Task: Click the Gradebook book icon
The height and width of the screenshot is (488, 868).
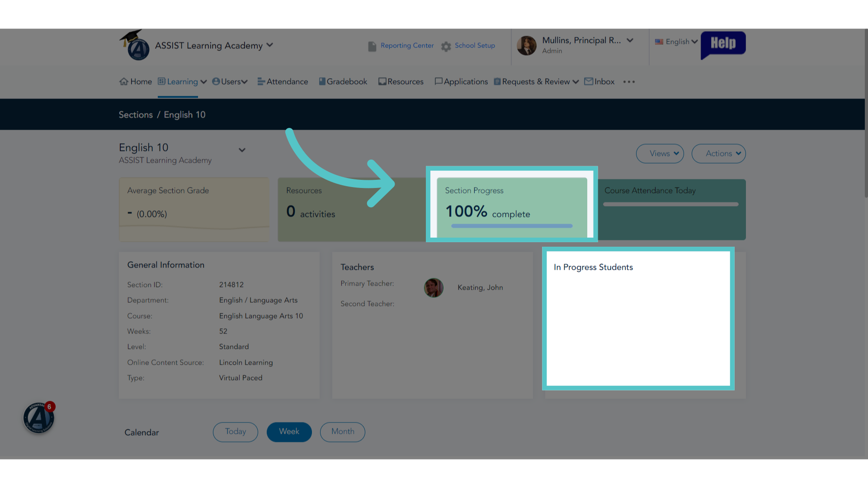Action: pos(322,81)
